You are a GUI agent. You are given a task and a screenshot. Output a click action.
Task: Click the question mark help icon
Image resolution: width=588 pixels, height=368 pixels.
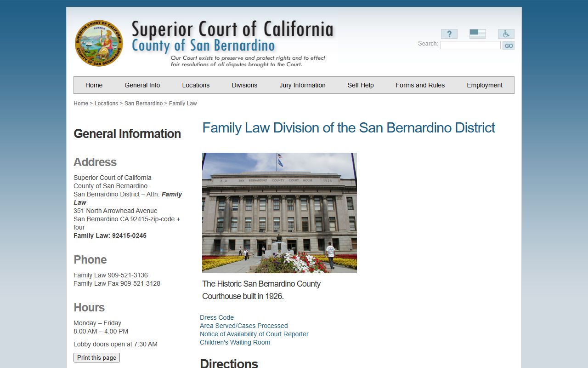click(x=449, y=34)
